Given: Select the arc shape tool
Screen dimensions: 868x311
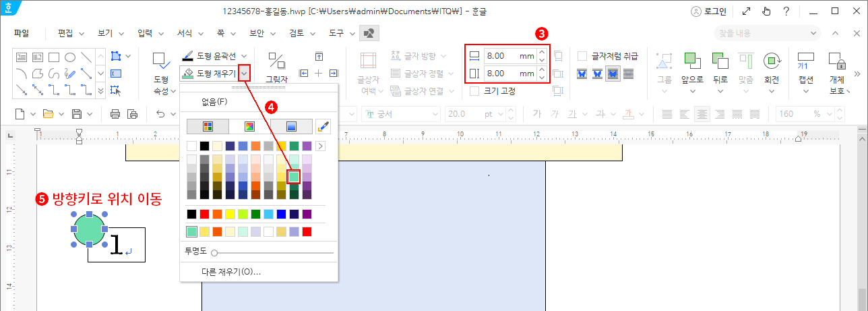Looking at the screenshot, I should click(x=22, y=73).
